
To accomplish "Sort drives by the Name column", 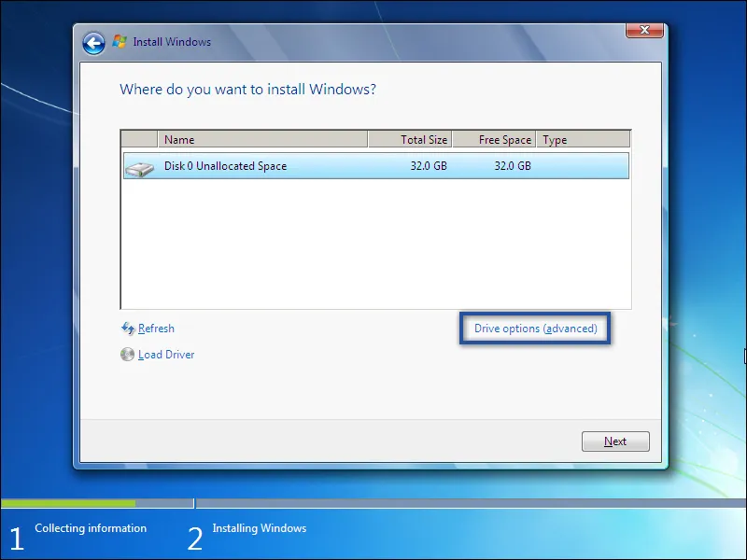I will click(x=180, y=138).
